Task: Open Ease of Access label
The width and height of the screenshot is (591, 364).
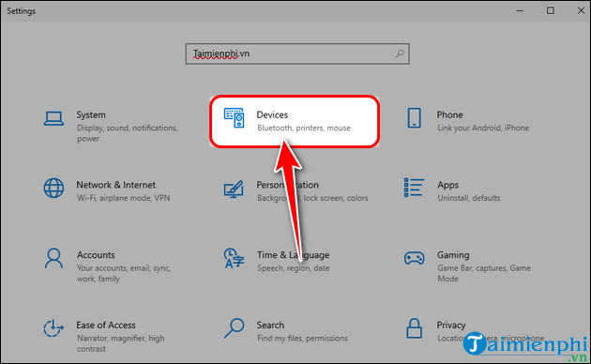Action: pos(106,326)
